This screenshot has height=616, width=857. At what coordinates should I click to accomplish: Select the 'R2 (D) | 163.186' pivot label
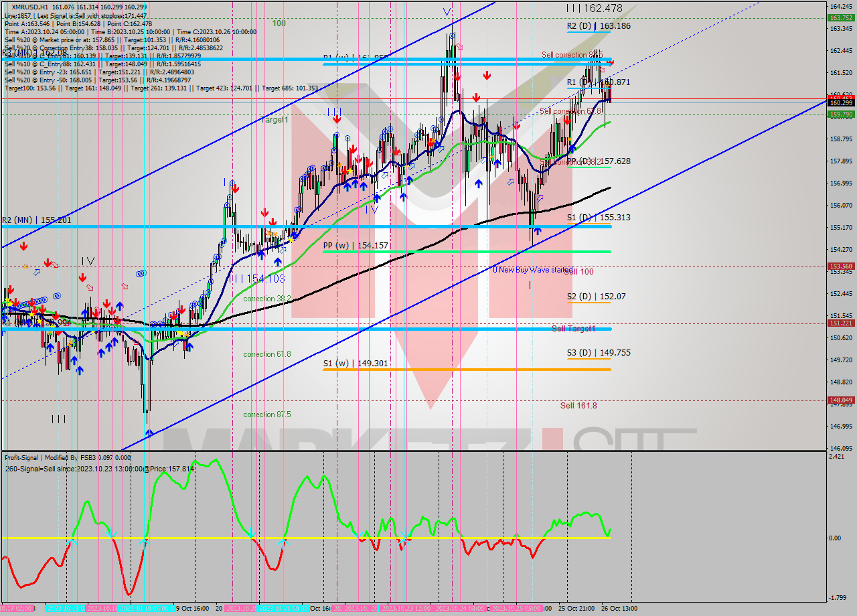click(x=599, y=26)
